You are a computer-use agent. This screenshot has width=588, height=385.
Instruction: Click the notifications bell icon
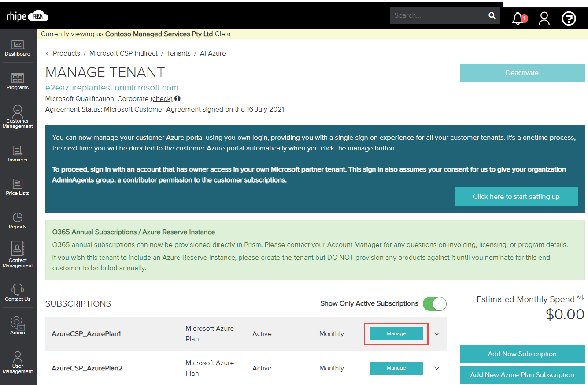tap(518, 18)
